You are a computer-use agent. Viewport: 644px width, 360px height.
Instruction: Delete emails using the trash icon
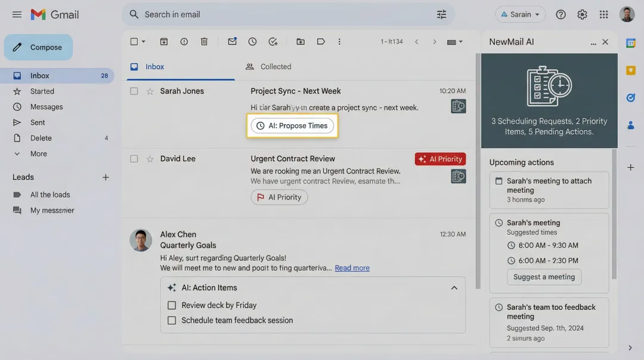(203, 41)
